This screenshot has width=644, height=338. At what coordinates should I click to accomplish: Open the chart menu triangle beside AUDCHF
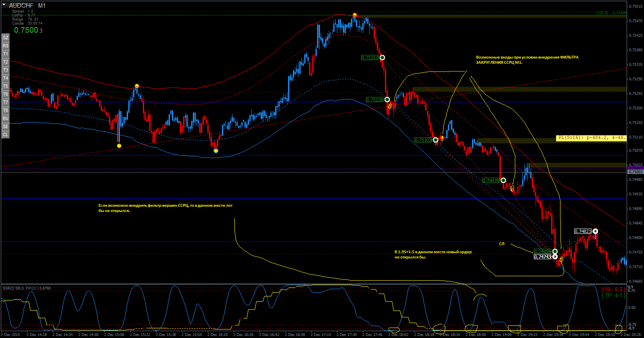(x=4, y=4)
